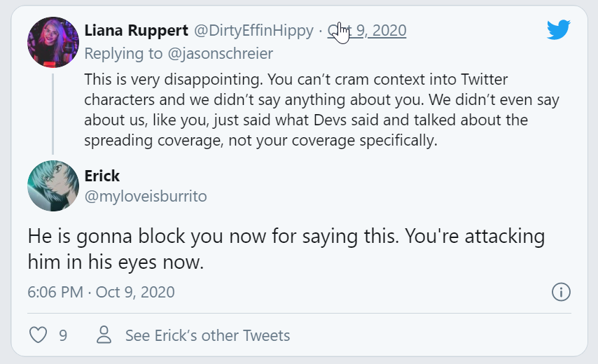Open Liana Ruppert's display name link
Image resolution: width=598 pixels, height=364 pixels.
(x=135, y=31)
